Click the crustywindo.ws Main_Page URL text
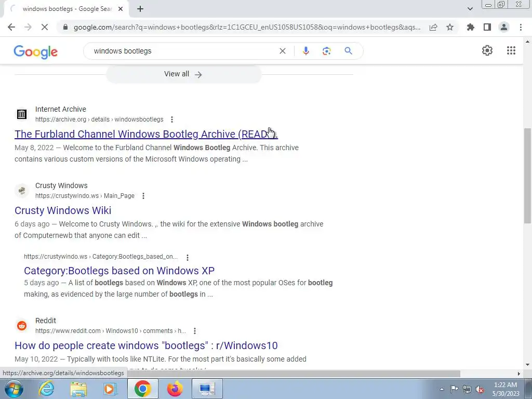532x399 pixels. pyautogui.click(x=85, y=196)
